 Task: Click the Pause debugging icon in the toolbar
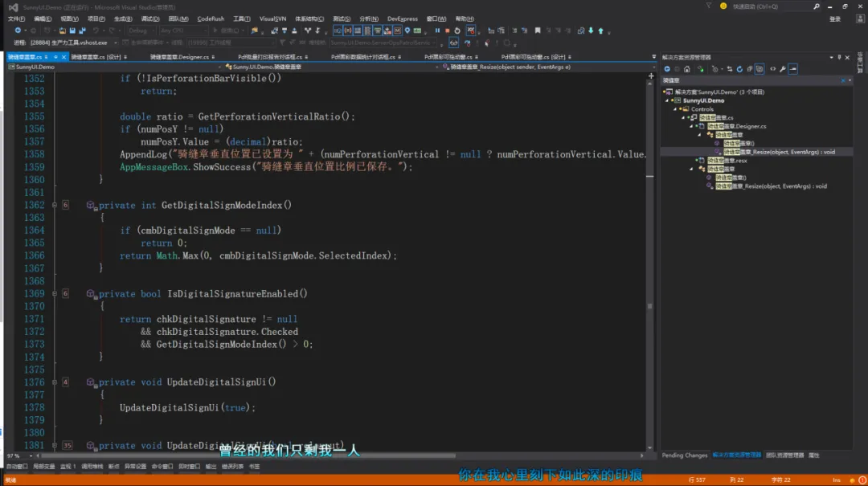tap(437, 31)
